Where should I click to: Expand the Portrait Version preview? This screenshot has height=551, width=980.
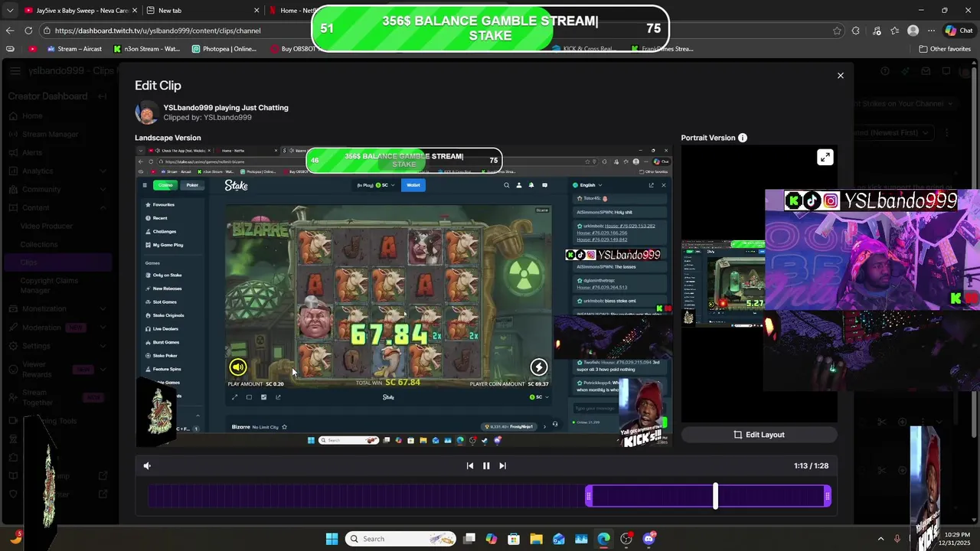point(825,157)
